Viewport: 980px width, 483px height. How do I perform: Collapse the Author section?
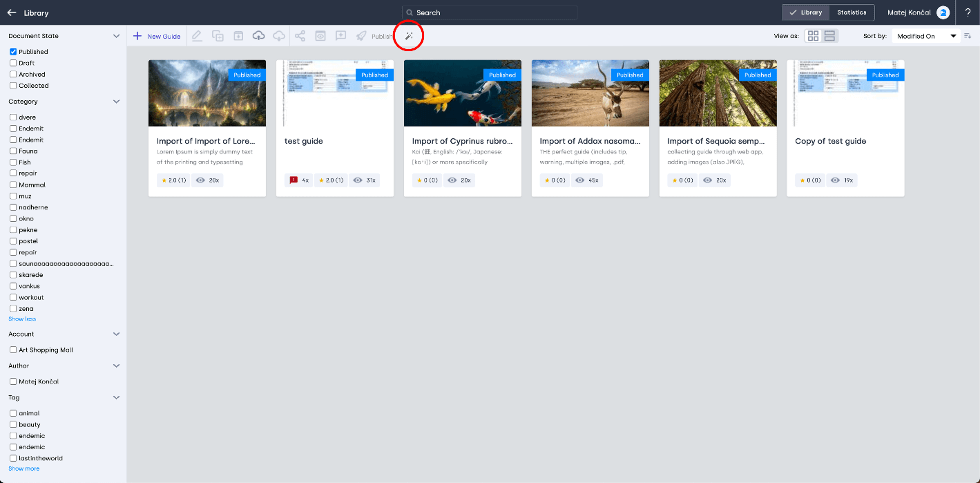coord(116,365)
